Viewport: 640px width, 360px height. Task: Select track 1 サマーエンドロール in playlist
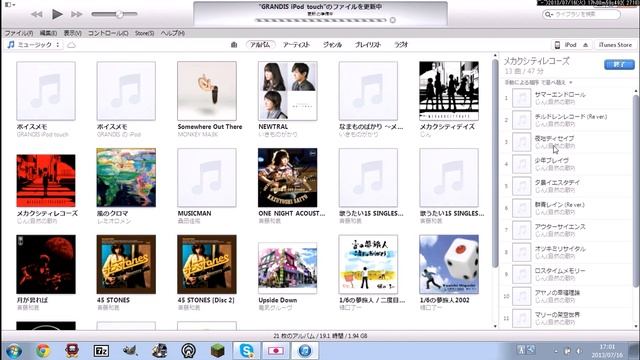tap(567, 98)
